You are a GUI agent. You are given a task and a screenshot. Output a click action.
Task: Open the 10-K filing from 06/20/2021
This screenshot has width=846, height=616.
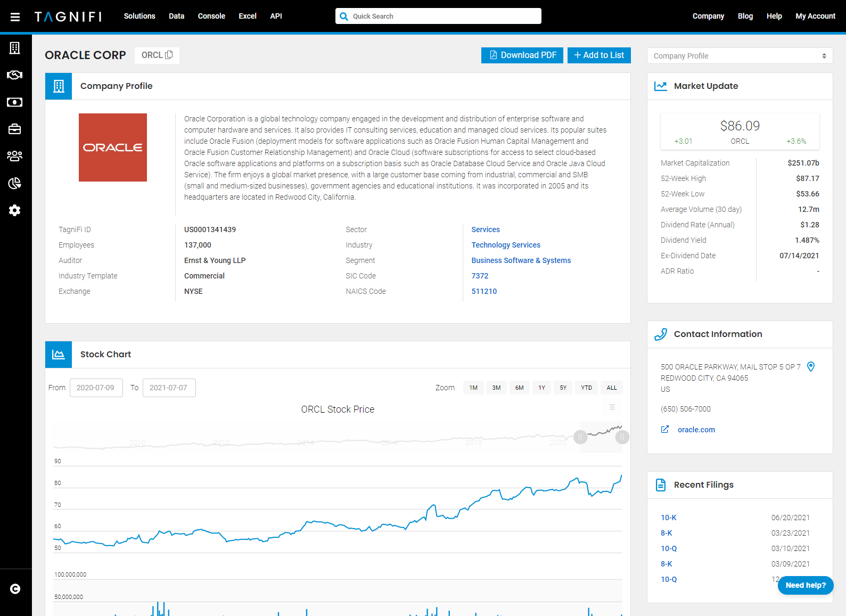coord(669,518)
